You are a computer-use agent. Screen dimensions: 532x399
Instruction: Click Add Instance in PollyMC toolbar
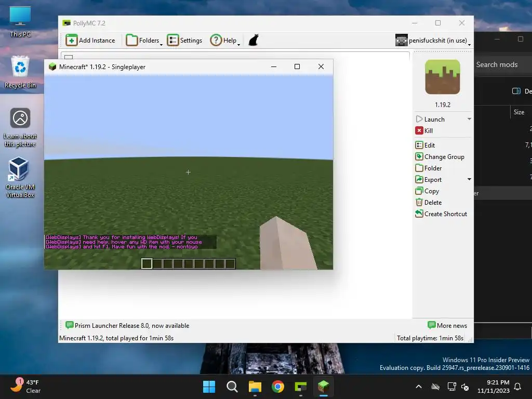(90, 41)
